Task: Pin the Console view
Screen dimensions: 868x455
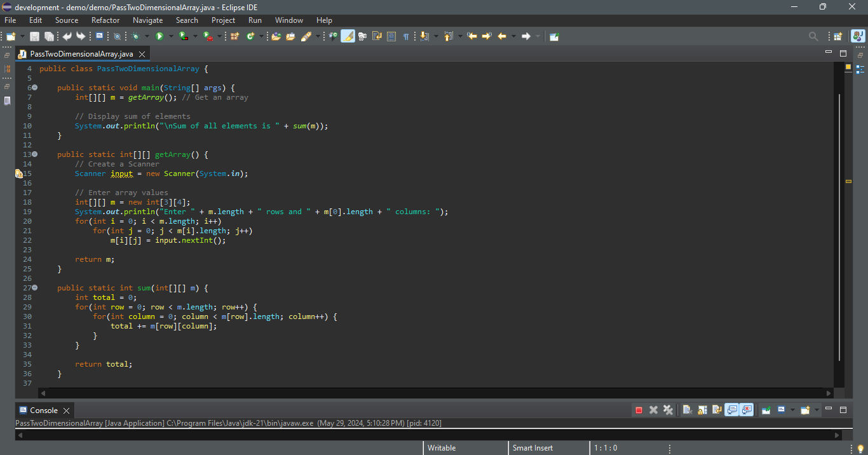Action: point(766,410)
